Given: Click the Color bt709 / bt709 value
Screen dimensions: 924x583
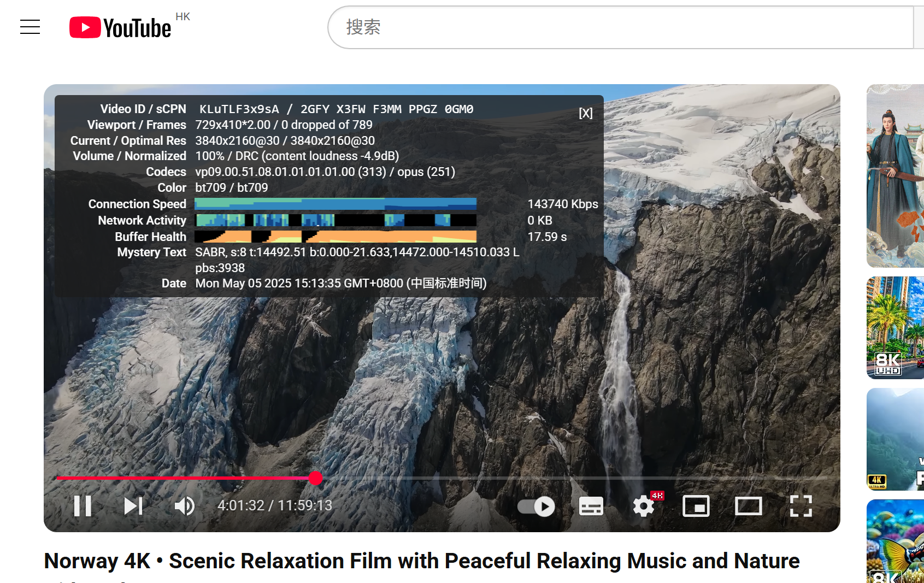Looking at the screenshot, I should click(232, 188).
